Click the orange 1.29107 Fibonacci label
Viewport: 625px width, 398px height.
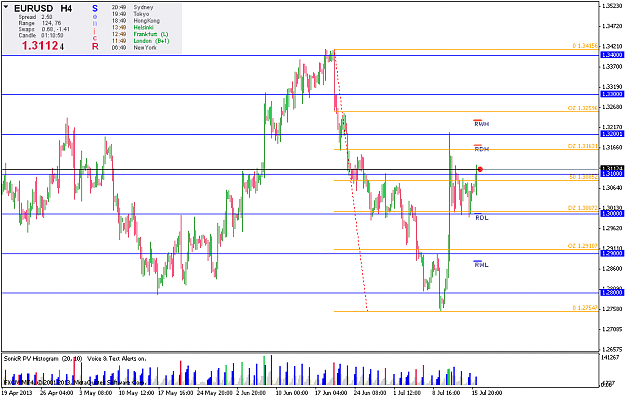click(583, 246)
